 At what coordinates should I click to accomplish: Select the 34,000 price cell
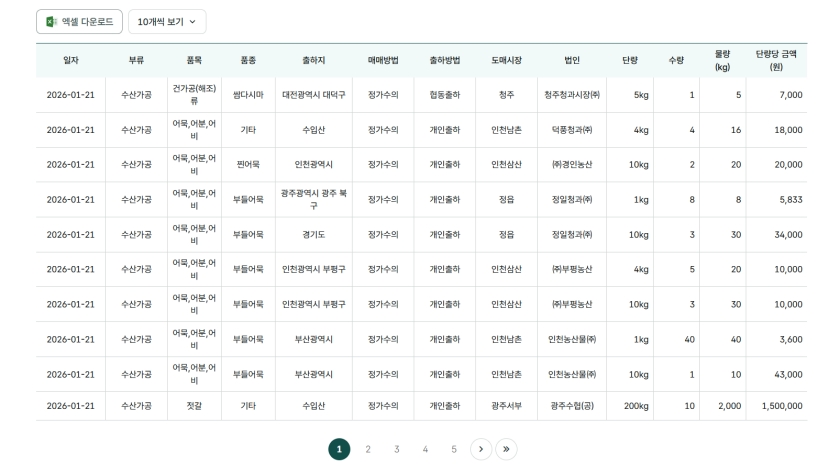[x=776, y=235]
